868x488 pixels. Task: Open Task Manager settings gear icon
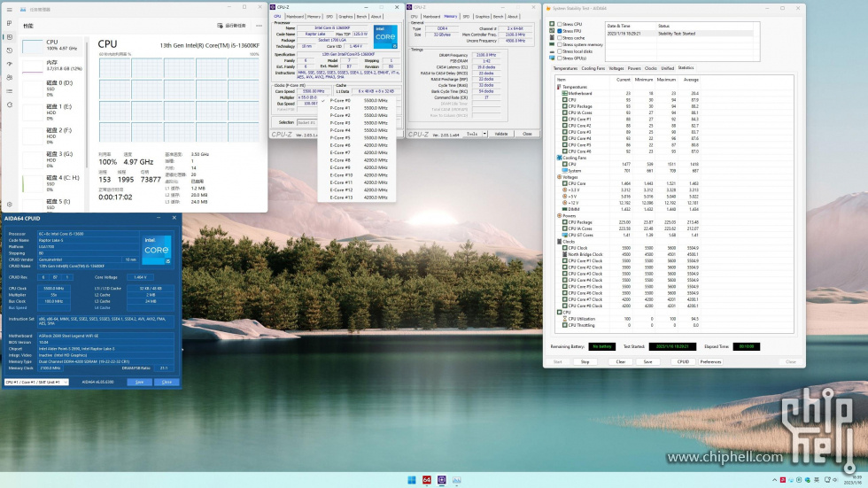click(x=10, y=205)
